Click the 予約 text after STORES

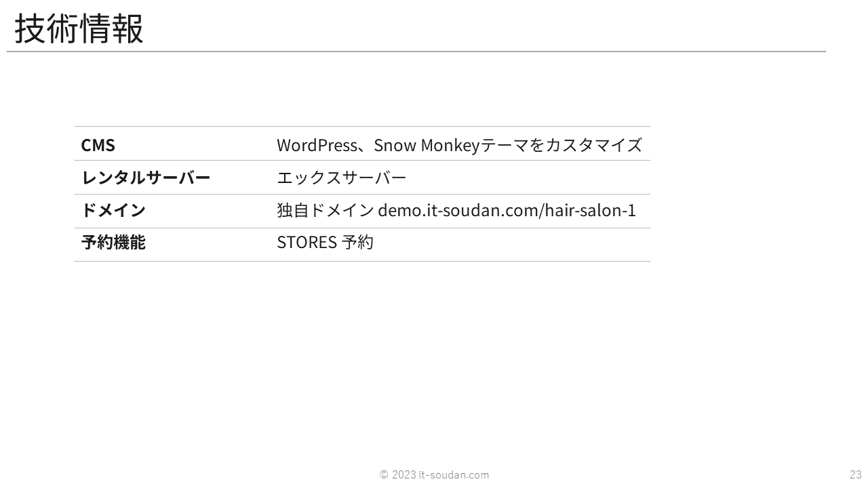(358, 243)
